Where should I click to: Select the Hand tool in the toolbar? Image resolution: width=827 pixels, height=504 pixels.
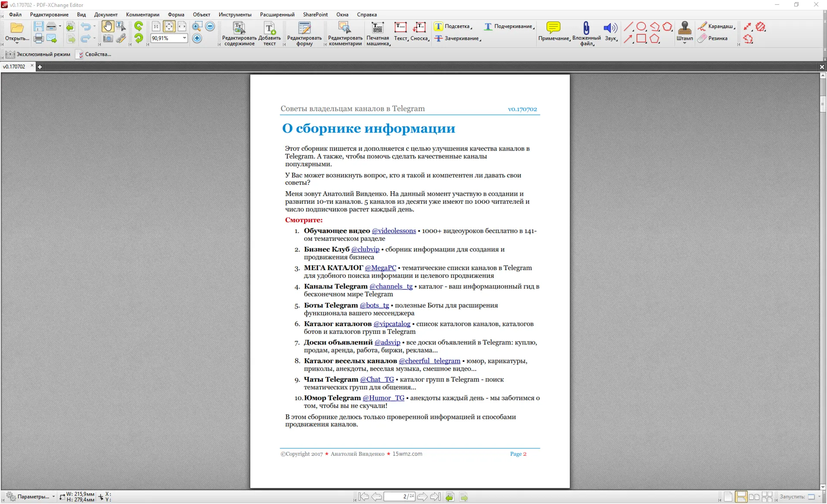click(107, 27)
